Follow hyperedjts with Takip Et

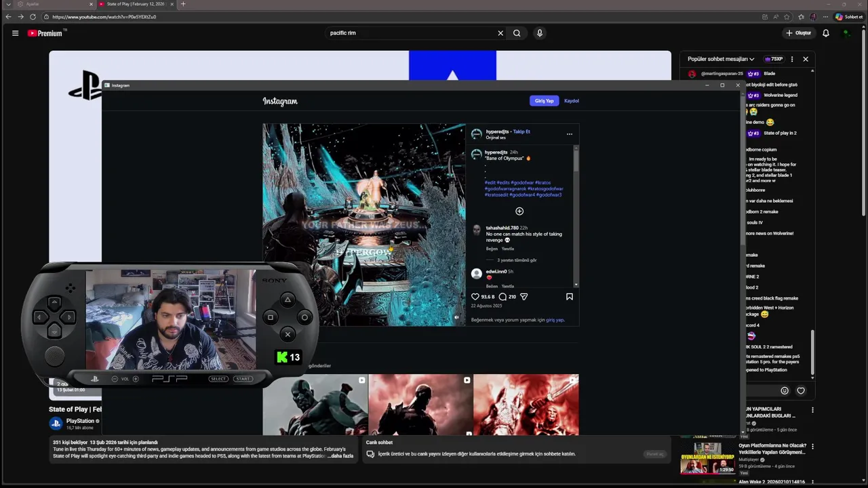(x=521, y=131)
